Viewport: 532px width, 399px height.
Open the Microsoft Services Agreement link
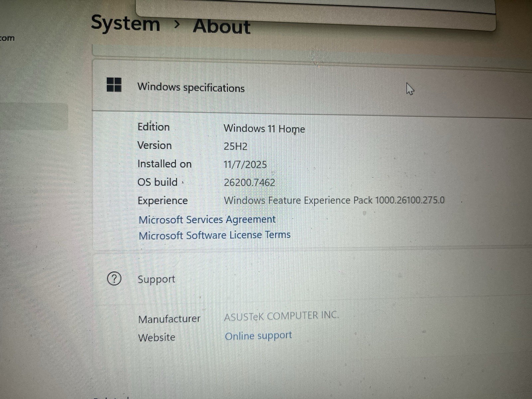coord(207,219)
